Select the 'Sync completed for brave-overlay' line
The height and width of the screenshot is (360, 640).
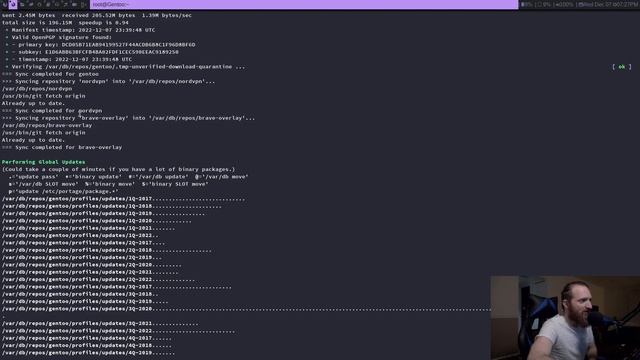pyautogui.click(x=62, y=147)
